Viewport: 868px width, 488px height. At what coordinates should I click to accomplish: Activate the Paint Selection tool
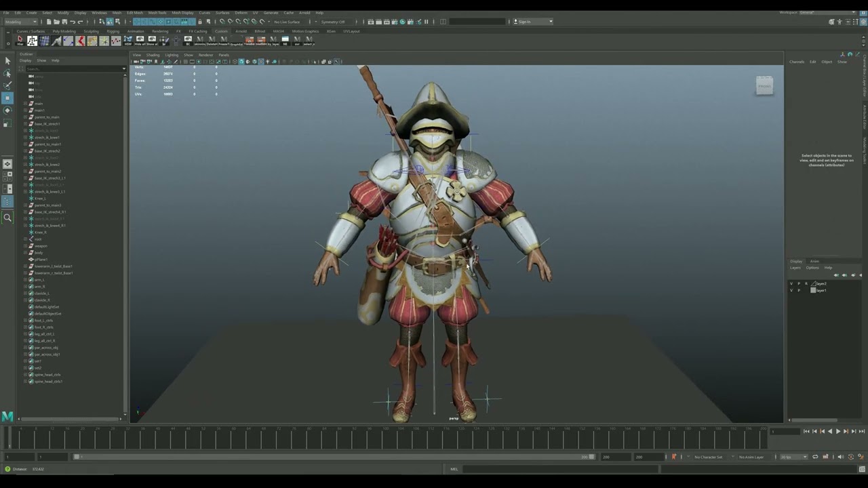[x=7, y=85]
